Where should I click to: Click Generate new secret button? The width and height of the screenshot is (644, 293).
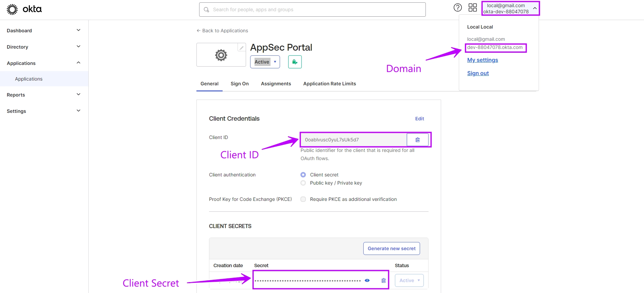point(391,248)
